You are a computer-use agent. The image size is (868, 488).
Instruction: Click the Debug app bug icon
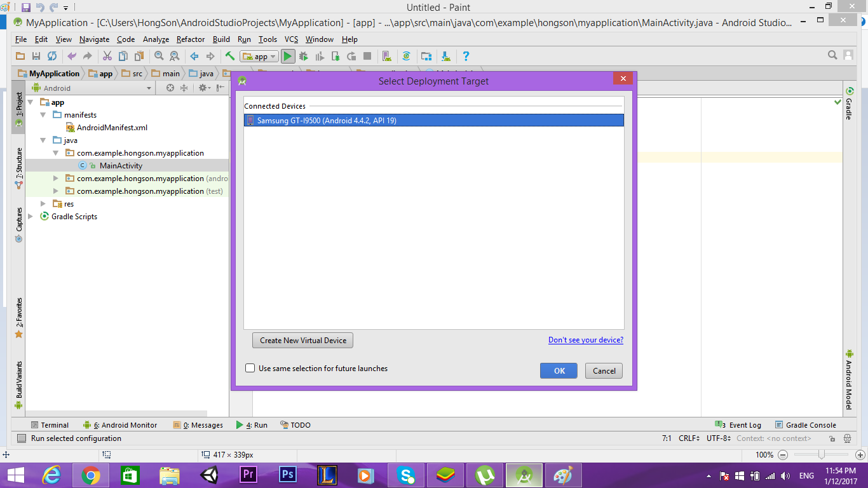pos(304,57)
